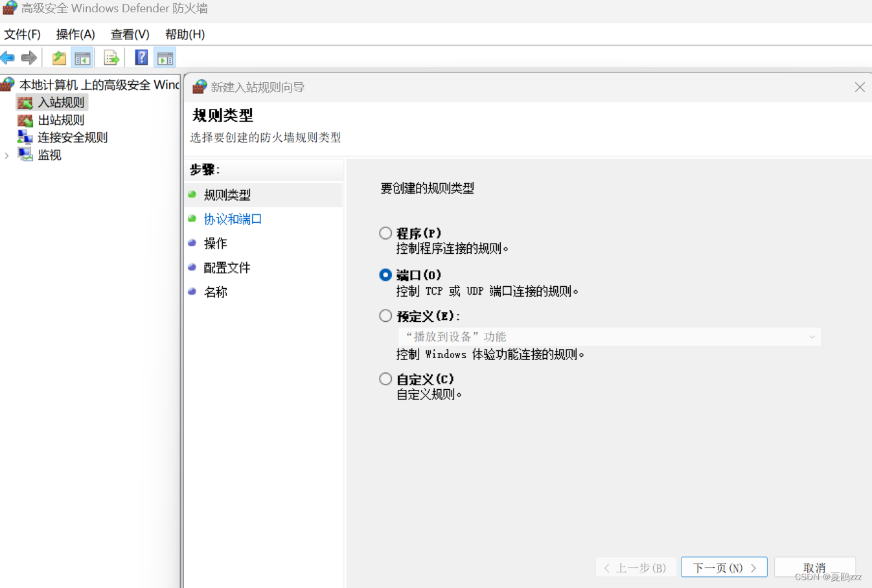The image size is (872, 588).
Task: Click the firewall icon next to 出站规则
Action: coord(25,120)
